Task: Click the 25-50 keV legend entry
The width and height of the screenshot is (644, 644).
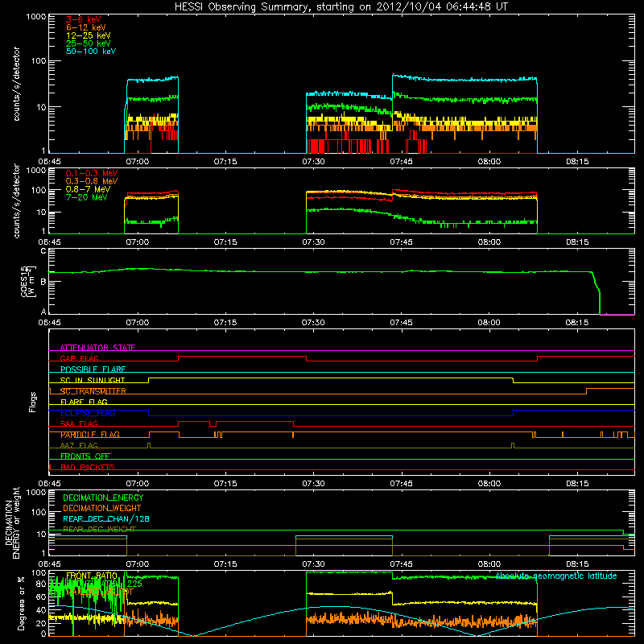Action: pyautogui.click(x=89, y=43)
